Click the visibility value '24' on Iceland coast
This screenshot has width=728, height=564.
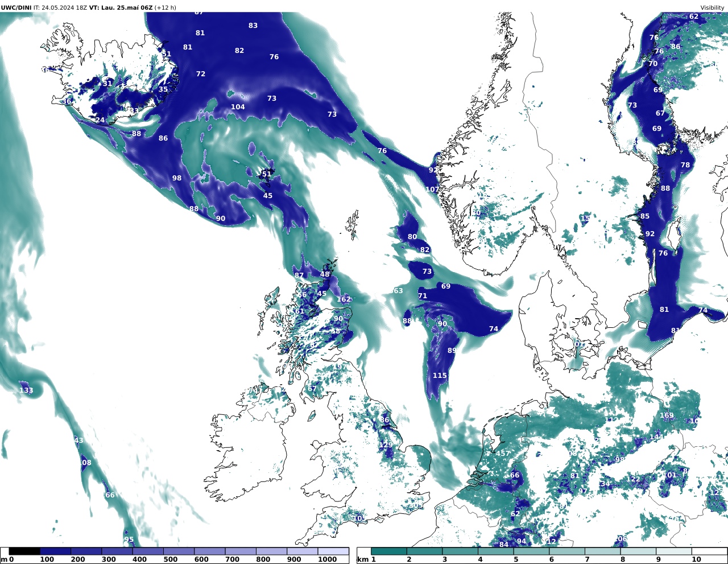point(100,120)
